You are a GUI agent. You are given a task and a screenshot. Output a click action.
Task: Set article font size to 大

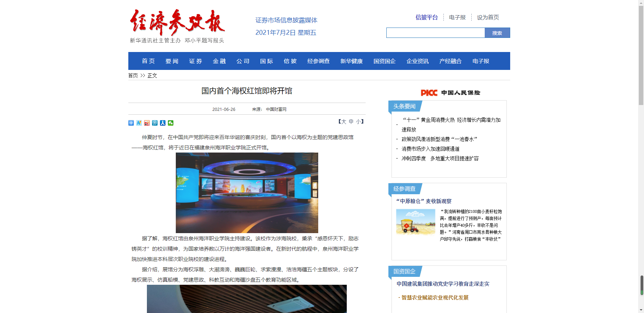point(343,122)
